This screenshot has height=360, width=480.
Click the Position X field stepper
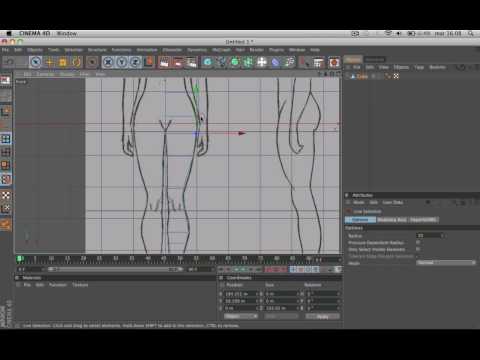pos(257,294)
